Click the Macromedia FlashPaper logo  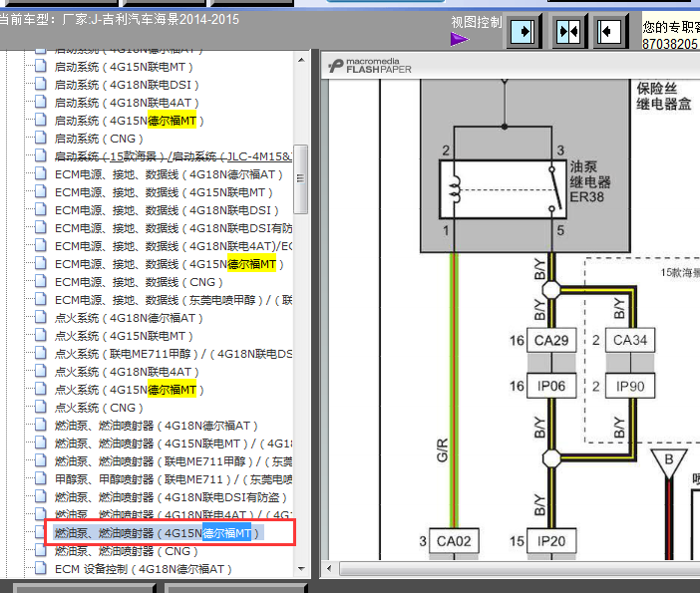click(370, 66)
